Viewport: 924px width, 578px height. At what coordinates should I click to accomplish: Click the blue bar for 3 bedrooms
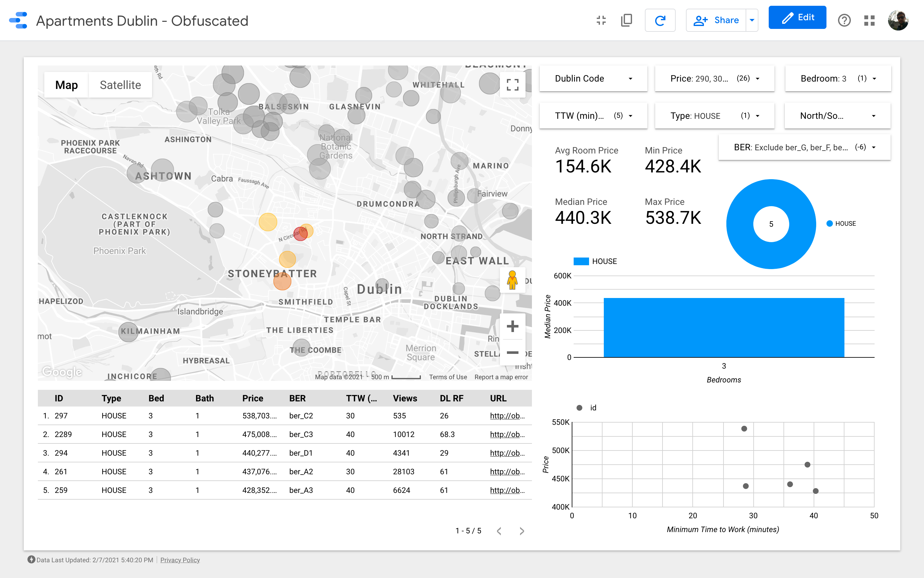[723, 328]
